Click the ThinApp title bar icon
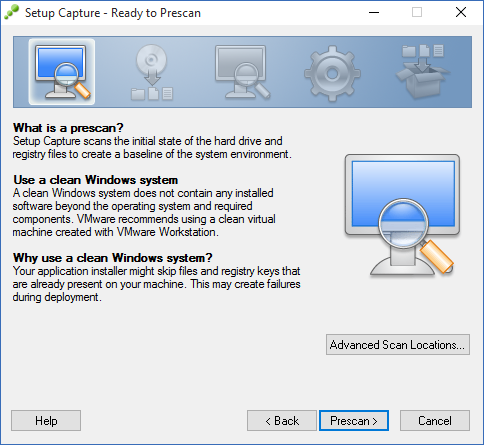 pos(12,13)
